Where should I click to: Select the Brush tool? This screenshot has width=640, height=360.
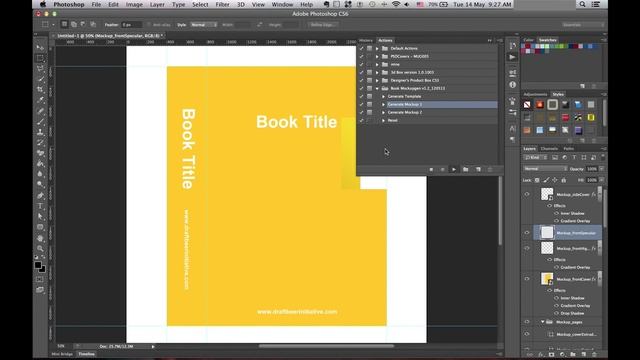click(40, 121)
